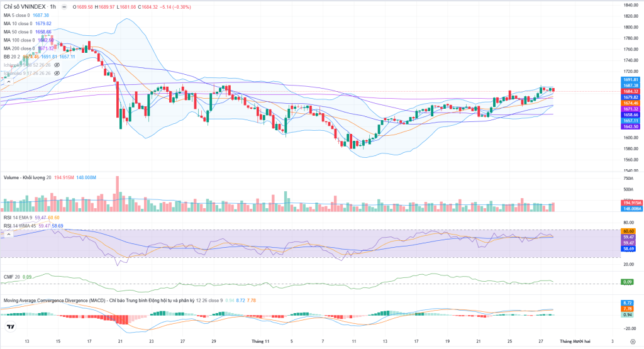Click the RSI 14 WMA 45 legend
This screenshot has height=349, width=644.
20,225
